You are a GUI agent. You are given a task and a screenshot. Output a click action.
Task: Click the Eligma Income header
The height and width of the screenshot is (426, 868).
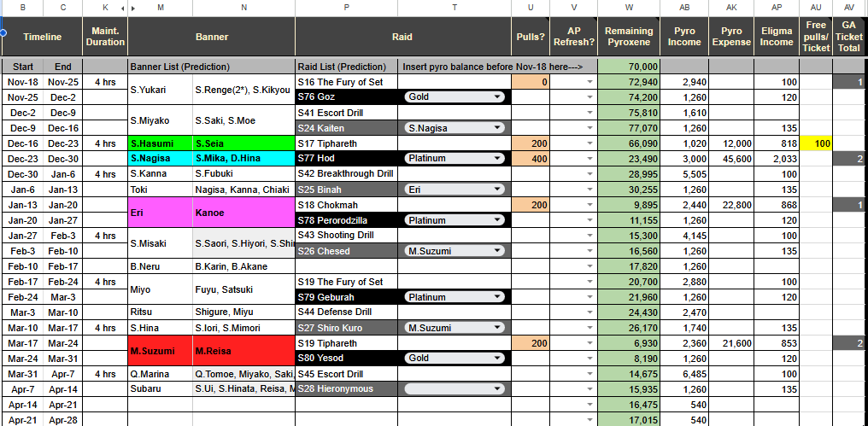pos(777,37)
